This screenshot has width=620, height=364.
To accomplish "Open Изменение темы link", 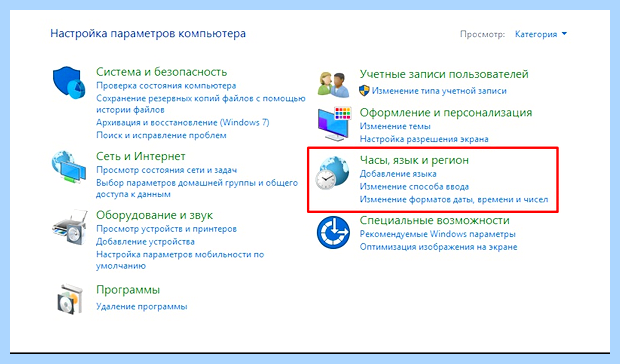I will tap(395, 126).
